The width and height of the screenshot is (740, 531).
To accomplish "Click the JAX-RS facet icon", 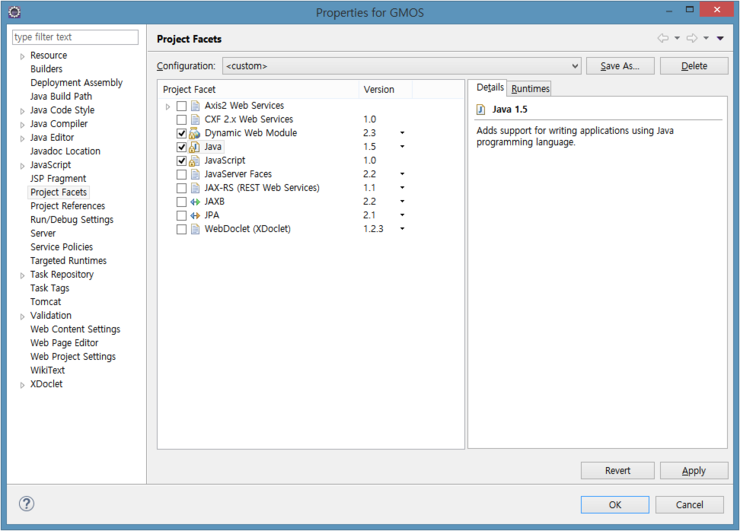I will (x=195, y=188).
